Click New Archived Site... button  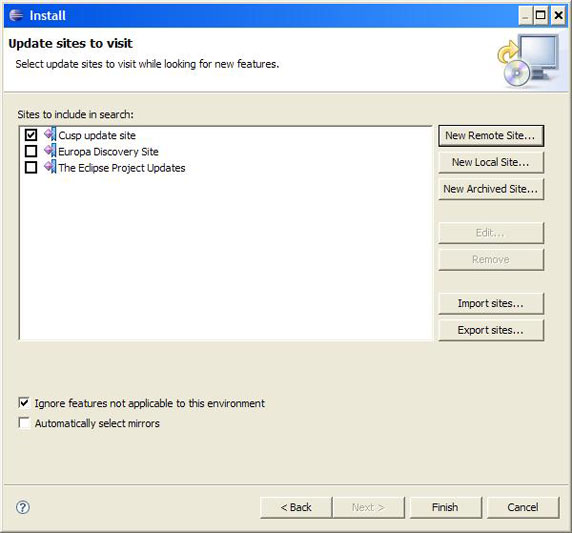tap(491, 189)
